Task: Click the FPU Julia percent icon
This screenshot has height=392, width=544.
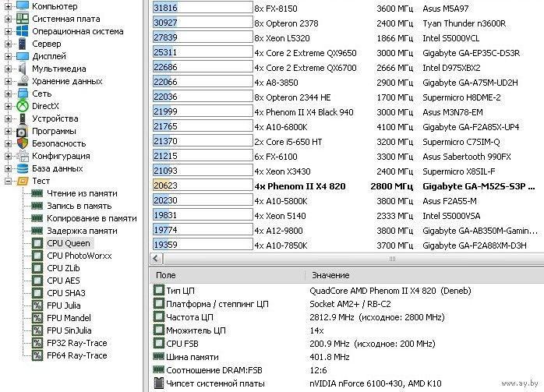Action: coord(37,305)
